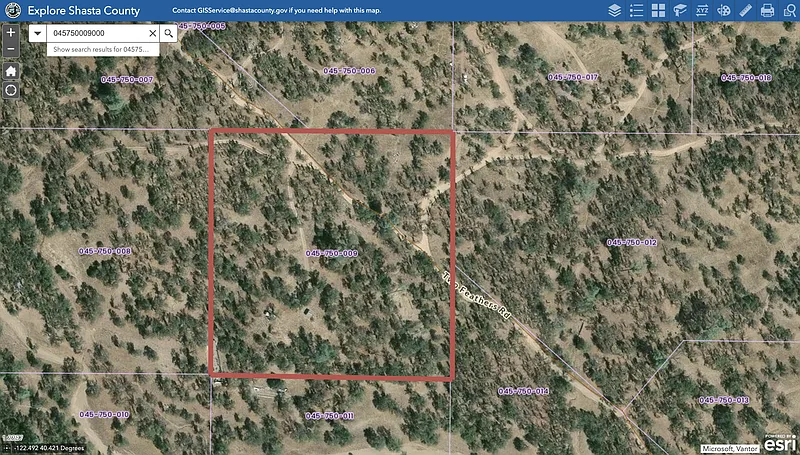Viewport: 800px width, 455px height.
Task: Click the graduation cap toolbar icon
Action: coord(680,10)
